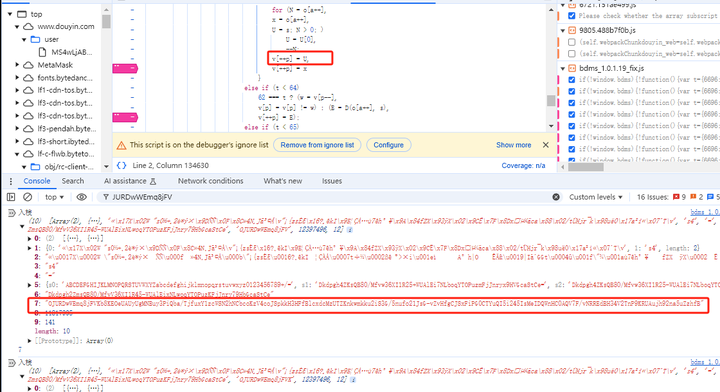The height and width of the screenshot is (392, 720).
Task: Uncheck the second breakpoint under bdms_1.0.1.19_fix.js
Action: pos(572,91)
